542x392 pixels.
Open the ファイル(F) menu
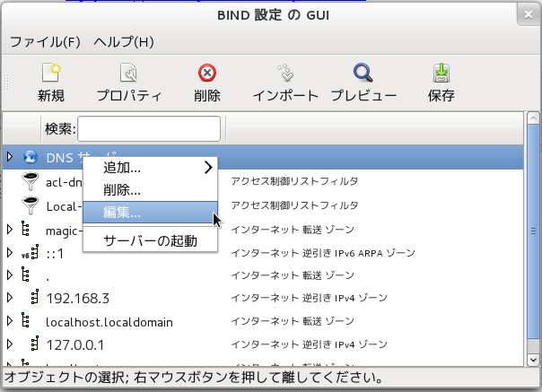(x=45, y=42)
